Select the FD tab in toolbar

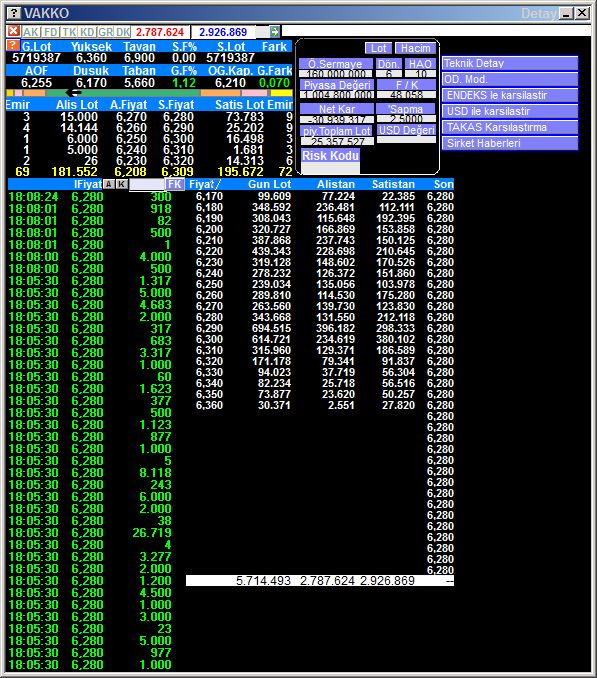click(x=51, y=32)
